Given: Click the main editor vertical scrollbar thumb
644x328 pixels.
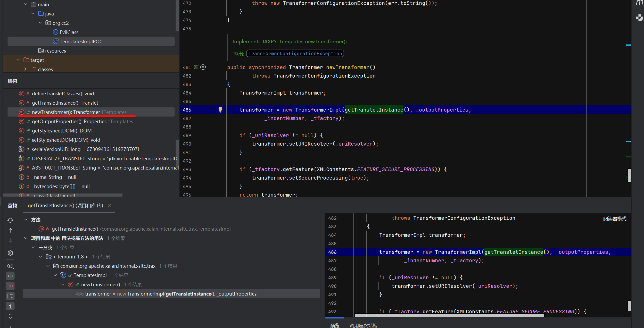Looking at the screenshot, I should tap(629, 175).
